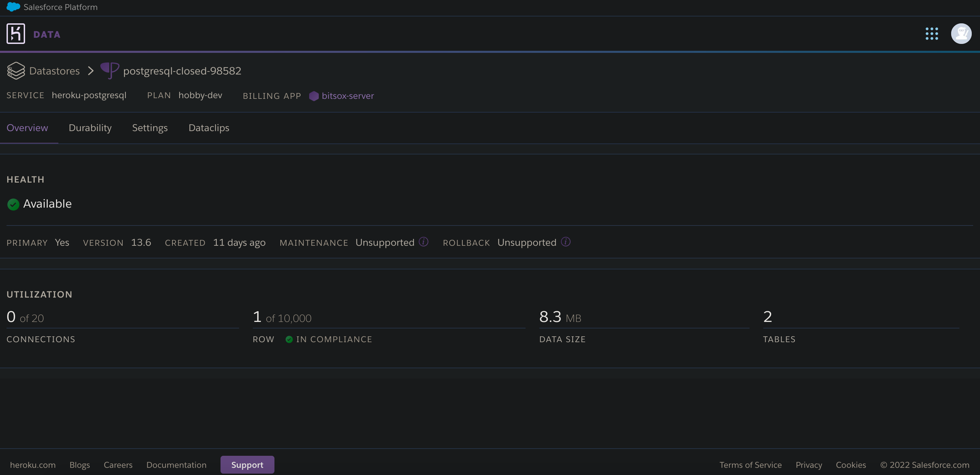This screenshot has height=475, width=980.
Task: Click the Rollback Unsupported value
Action: point(527,242)
